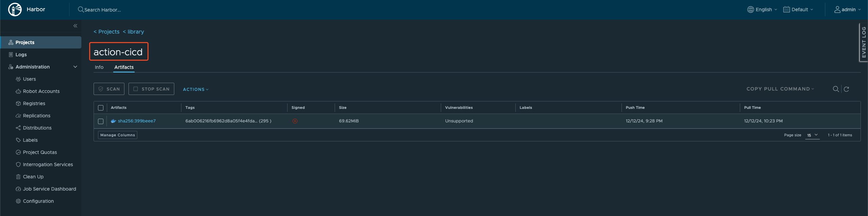Click the tag 6ab006216fb6962d8a05f4e4fda... cell
868x216 pixels.
point(228,121)
